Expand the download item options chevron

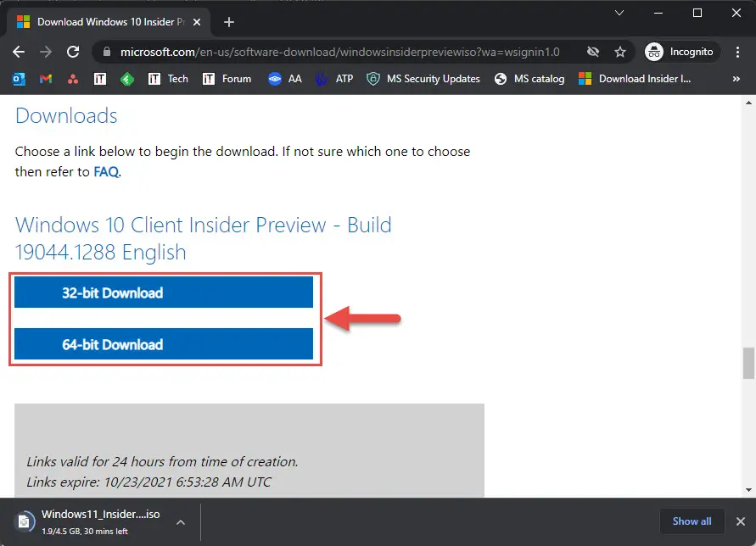coord(181,522)
